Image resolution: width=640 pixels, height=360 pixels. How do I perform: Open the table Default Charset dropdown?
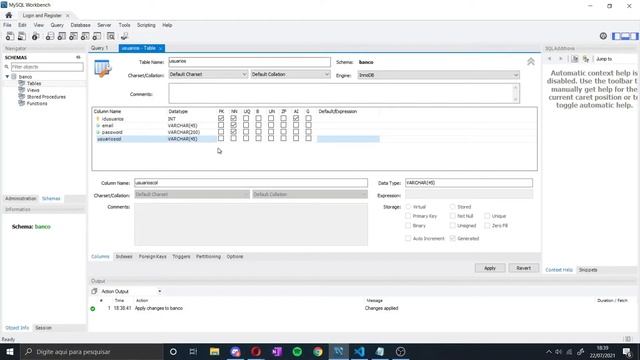208,74
